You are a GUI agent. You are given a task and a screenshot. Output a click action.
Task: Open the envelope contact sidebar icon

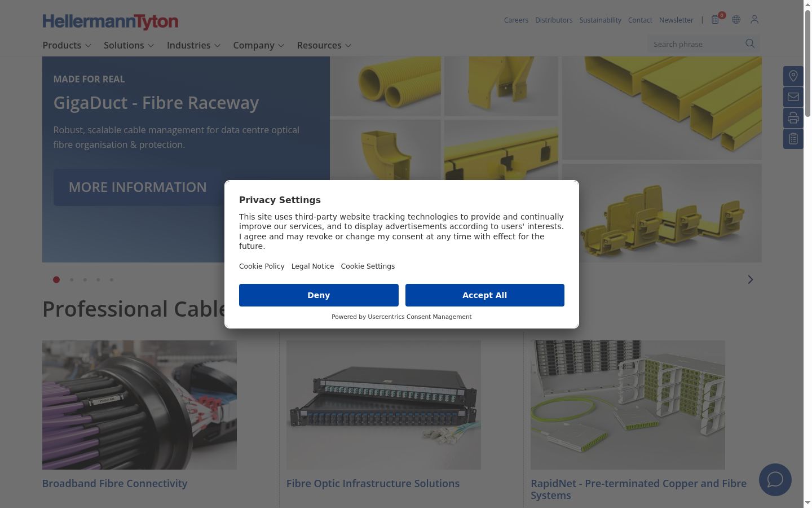(793, 97)
